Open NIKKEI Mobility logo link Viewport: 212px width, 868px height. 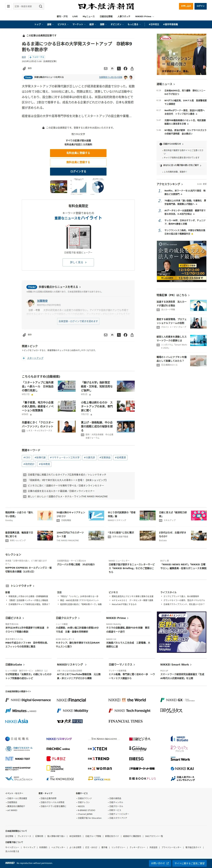tap(73, 711)
